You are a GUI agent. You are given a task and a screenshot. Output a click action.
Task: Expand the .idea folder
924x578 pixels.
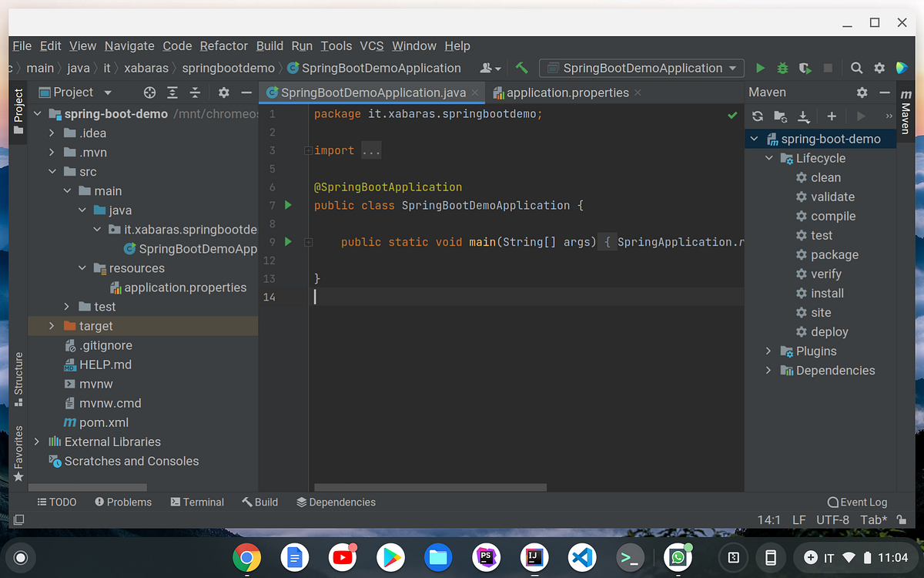pyautogui.click(x=52, y=133)
